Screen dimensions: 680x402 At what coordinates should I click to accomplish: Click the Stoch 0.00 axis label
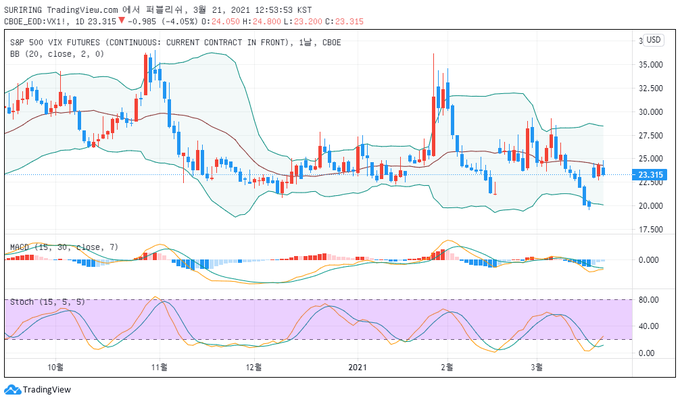[646, 353]
